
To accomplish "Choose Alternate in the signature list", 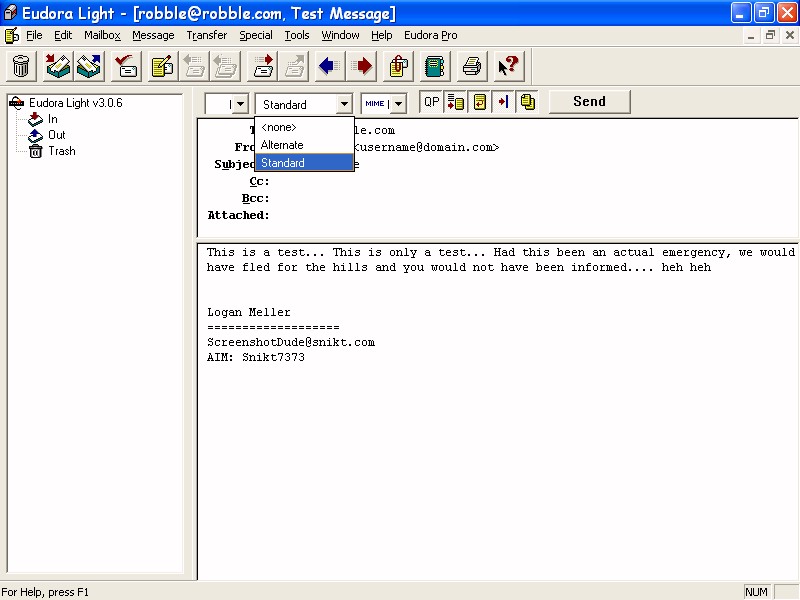I will click(304, 145).
